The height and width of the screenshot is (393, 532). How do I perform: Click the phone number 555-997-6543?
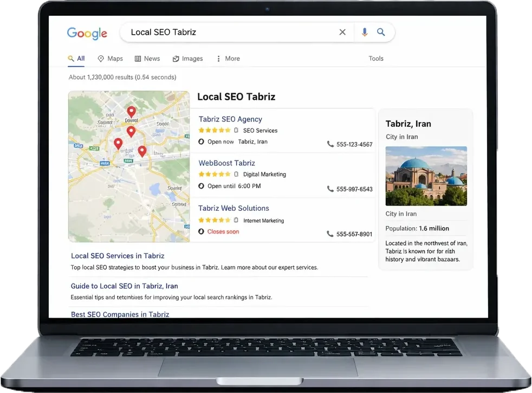click(x=354, y=189)
